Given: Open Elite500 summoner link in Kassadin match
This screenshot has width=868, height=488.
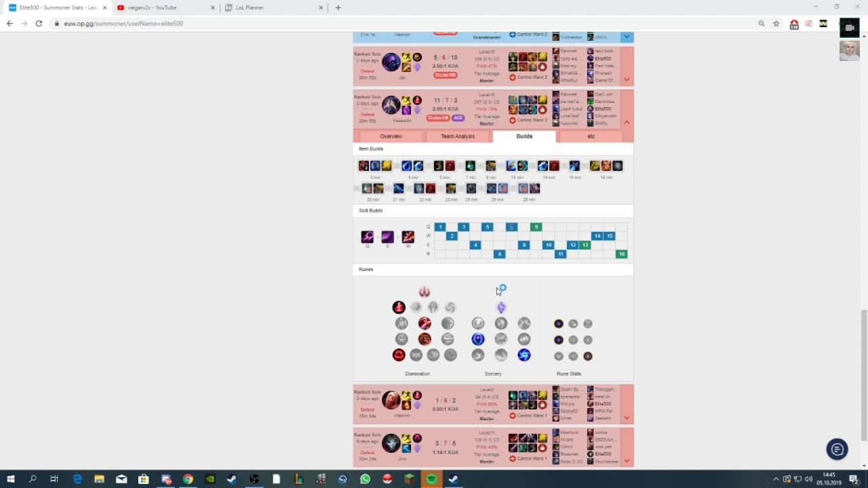Looking at the screenshot, I should pyautogui.click(x=603, y=108).
